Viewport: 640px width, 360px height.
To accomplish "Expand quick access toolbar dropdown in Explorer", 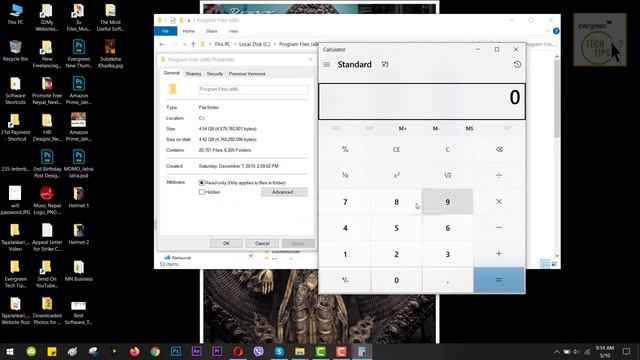I will [189, 20].
